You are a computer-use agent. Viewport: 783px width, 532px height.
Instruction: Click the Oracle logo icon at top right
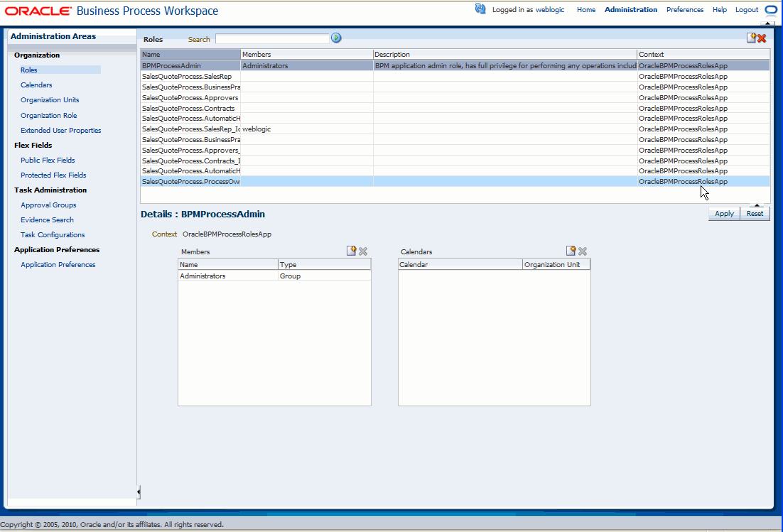pyautogui.click(x=771, y=9)
